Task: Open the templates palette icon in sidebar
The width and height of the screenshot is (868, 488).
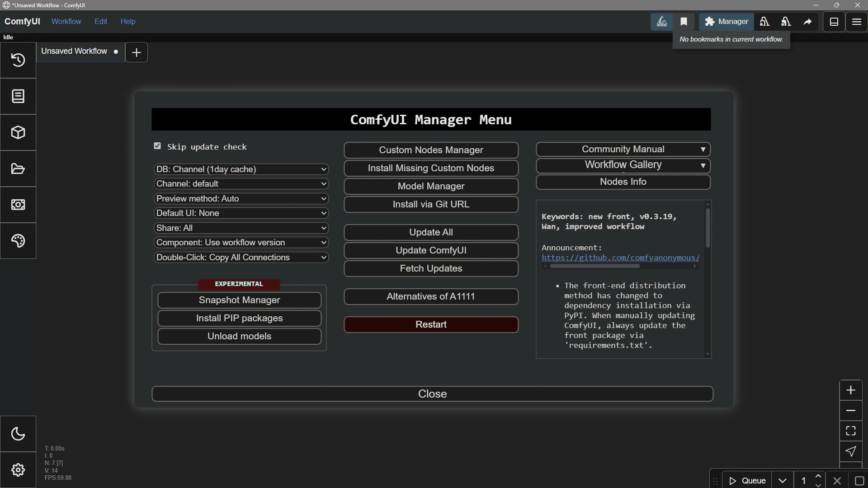Action: point(18,241)
